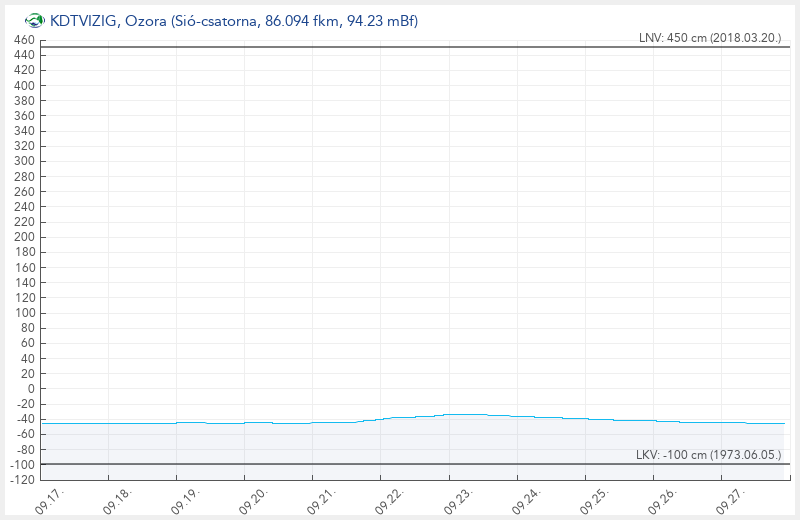Screen dimensions: 800x520
Task: Click the 09.18. x-axis tick label
Action: coord(117,500)
